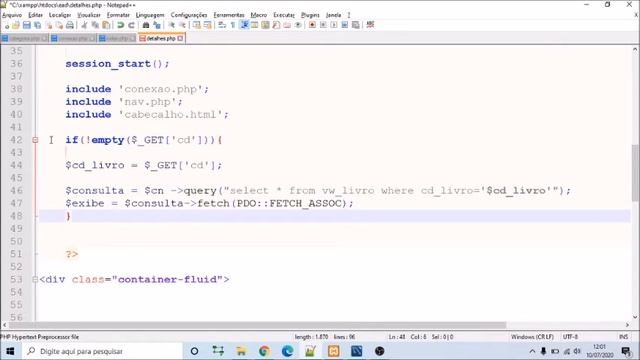This screenshot has height=360, width=640.
Task: Click the volume icon in system tray
Action: point(577,351)
